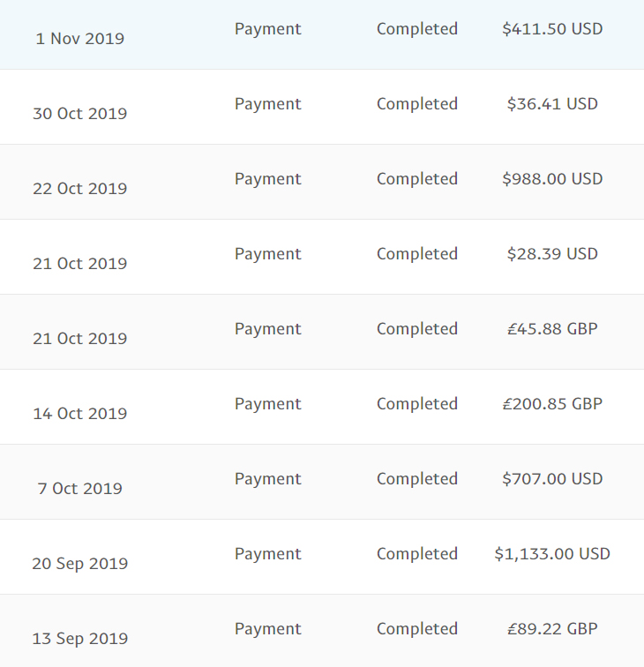Image resolution: width=644 pixels, height=667 pixels.
Task: Select the 14 Oct 2019 date
Action: 80,414
